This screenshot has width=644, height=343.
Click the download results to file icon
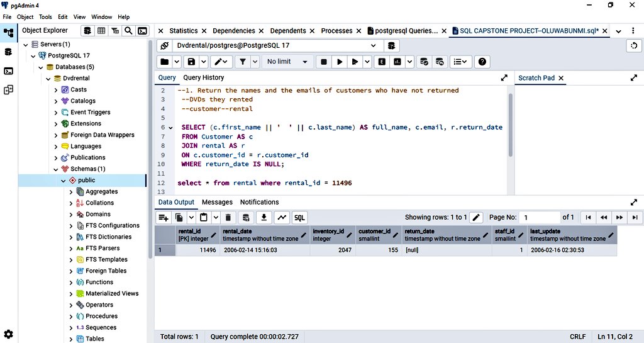[x=264, y=218]
